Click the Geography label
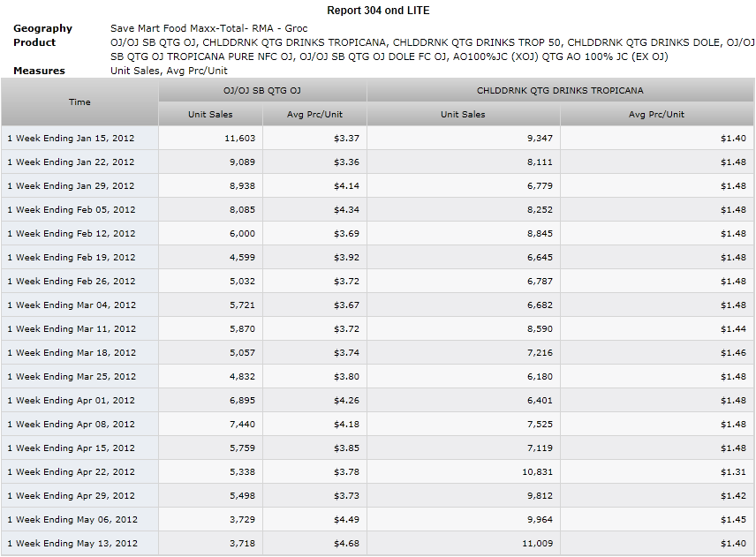Viewport: 756px width, 557px height. [43, 28]
